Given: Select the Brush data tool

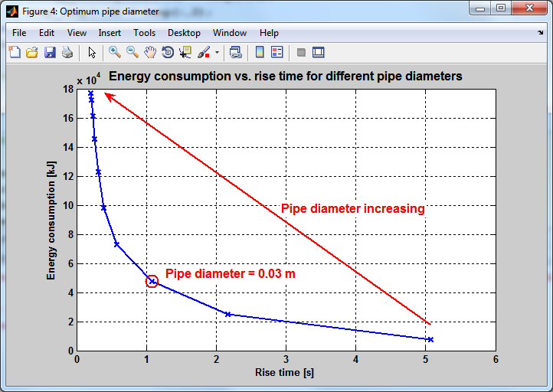Looking at the screenshot, I should click(204, 52).
